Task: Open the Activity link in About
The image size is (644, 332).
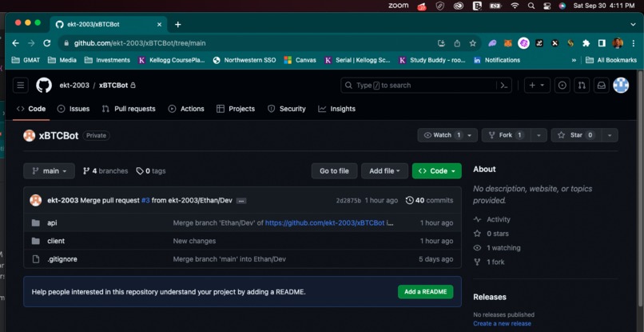Action: [492, 220]
